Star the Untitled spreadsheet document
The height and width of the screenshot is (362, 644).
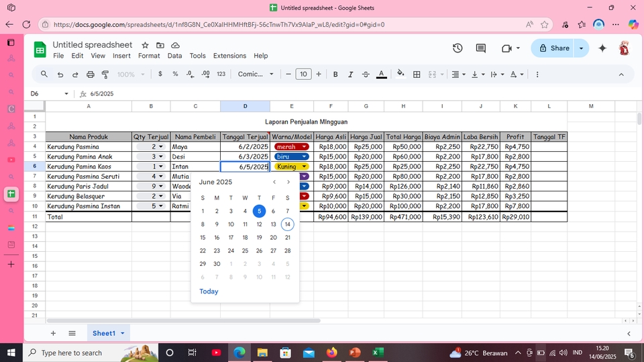145,45
